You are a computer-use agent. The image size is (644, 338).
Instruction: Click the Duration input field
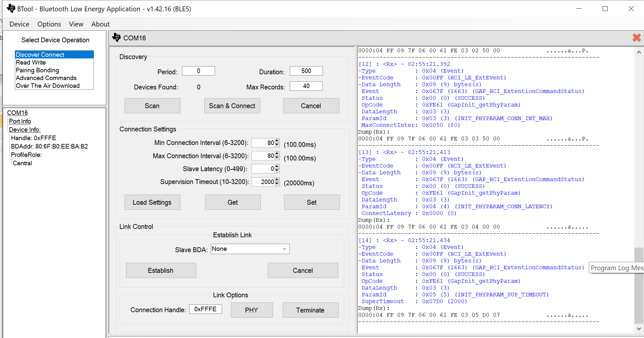coord(306,71)
